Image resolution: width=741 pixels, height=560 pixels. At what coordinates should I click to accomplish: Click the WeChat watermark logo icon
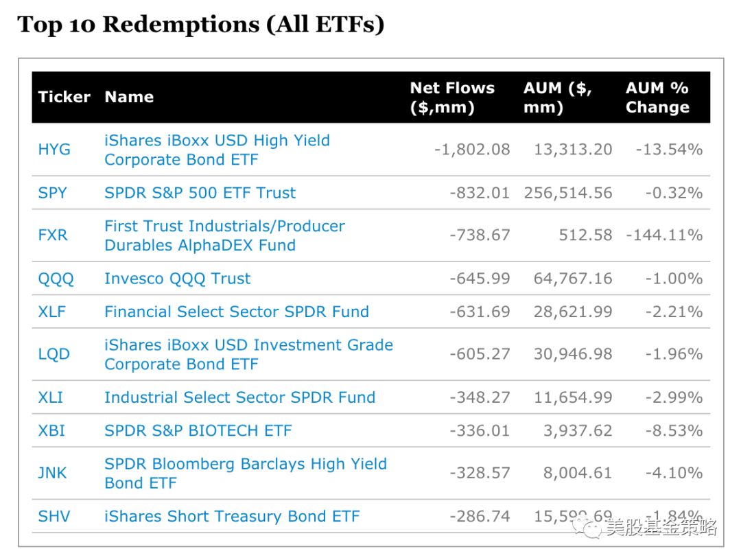590,528
